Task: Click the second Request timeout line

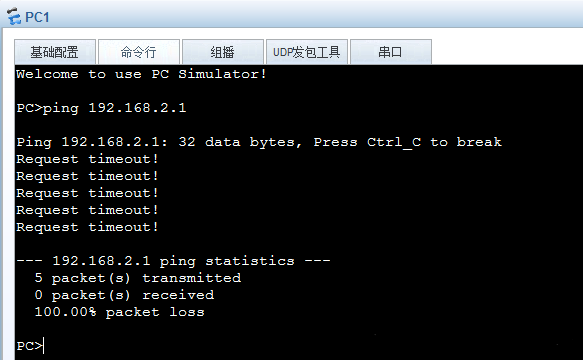Action: 87,176
